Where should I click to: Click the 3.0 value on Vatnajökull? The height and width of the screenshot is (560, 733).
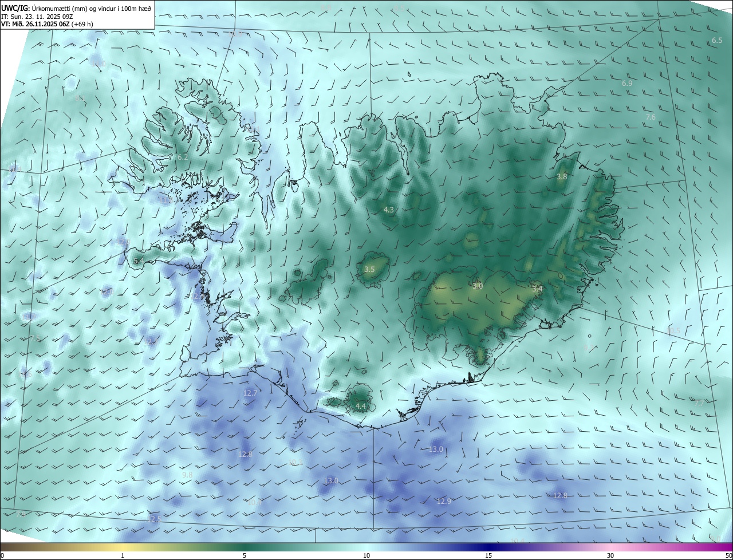pyautogui.click(x=478, y=286)
